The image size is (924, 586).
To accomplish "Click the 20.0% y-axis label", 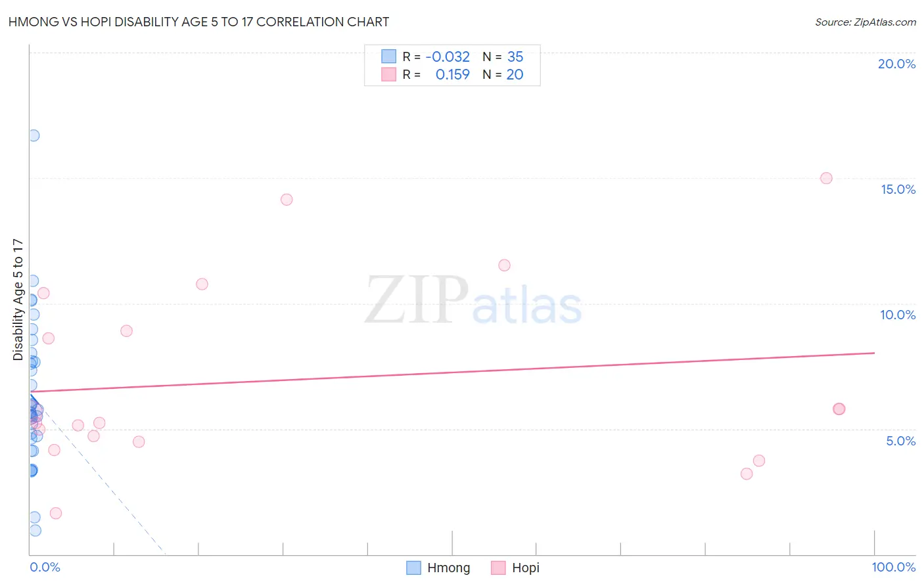I will click(896, 64).
